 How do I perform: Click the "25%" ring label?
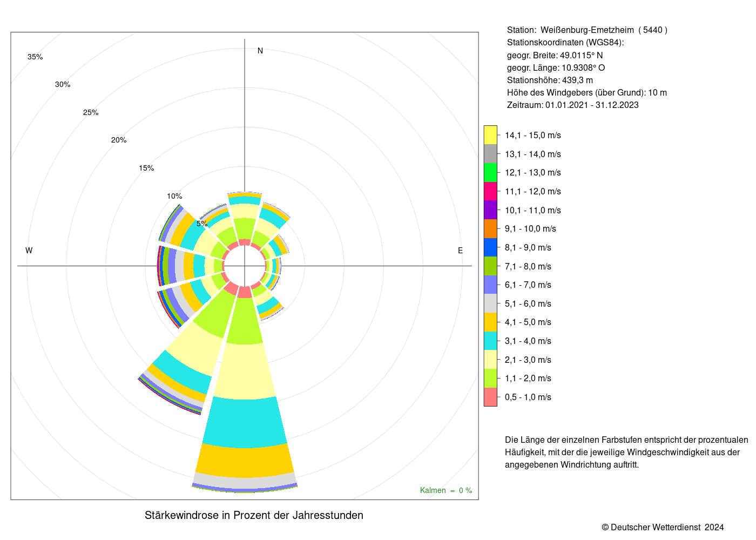91,113
